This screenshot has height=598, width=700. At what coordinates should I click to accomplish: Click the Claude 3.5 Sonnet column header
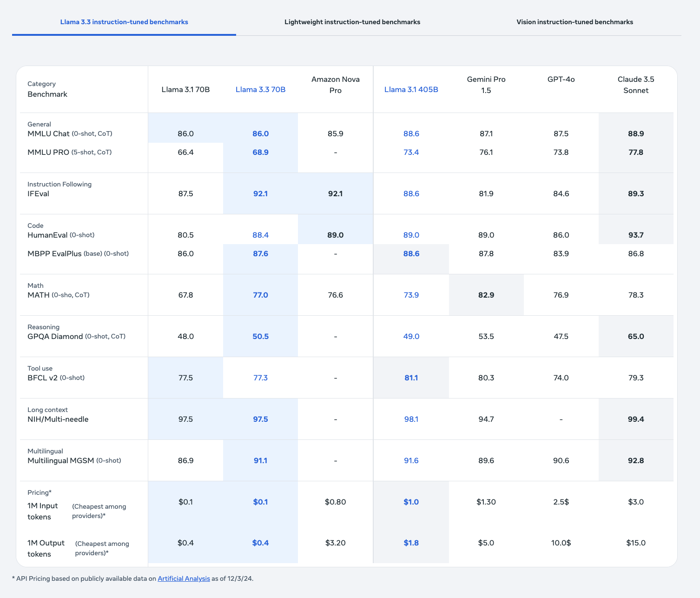pos(636,85)
